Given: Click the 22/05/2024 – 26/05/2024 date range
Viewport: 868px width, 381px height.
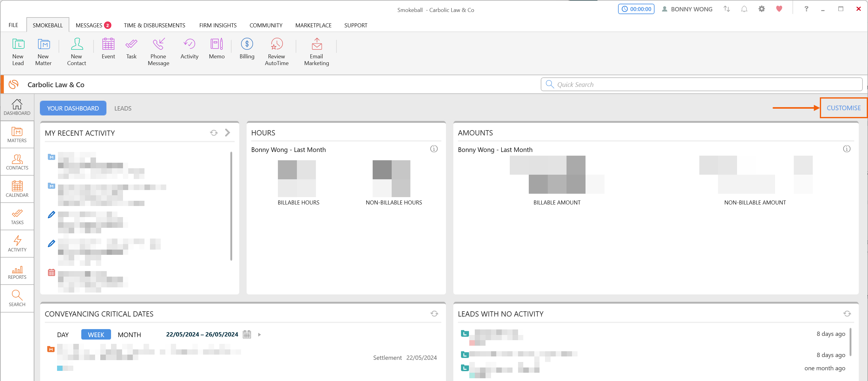Looking at the screenshot, I should point(202,334).
